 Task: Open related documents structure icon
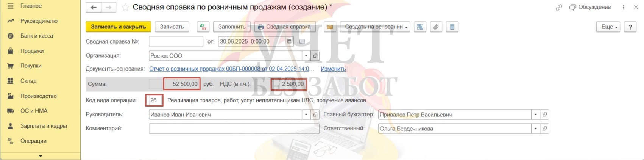420,27
